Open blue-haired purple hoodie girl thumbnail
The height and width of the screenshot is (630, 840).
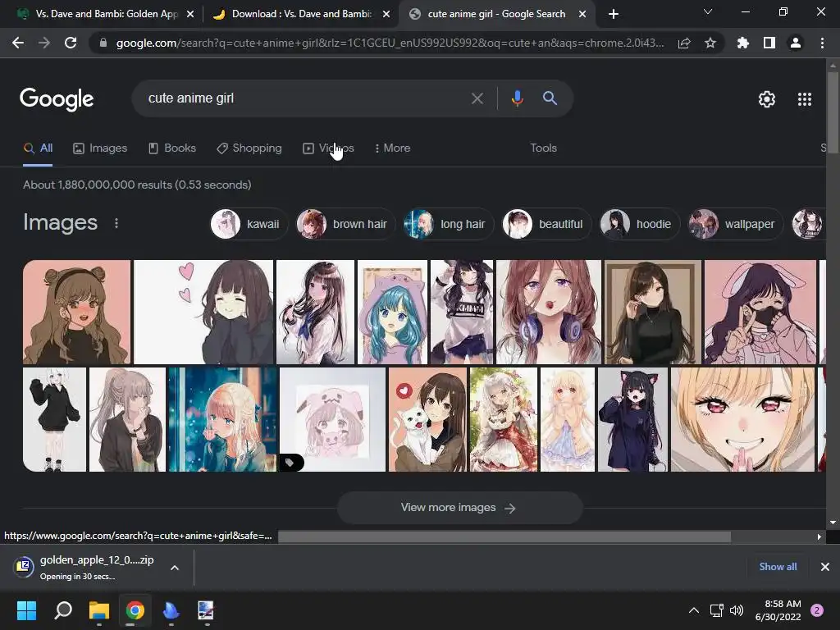392,313
